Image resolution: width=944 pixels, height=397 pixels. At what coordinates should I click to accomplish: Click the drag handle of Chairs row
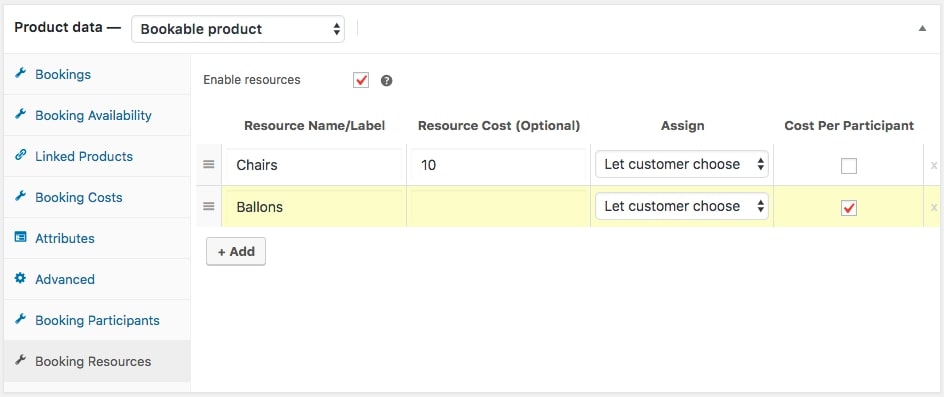[x=209, y=164]
